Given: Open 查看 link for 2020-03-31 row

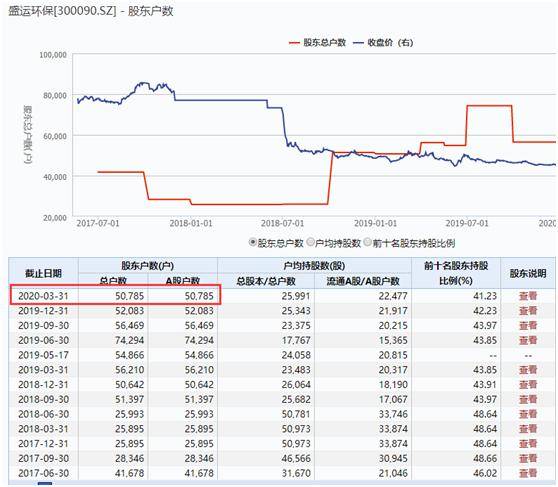Looking at the screenshot, I should [528, 296].
